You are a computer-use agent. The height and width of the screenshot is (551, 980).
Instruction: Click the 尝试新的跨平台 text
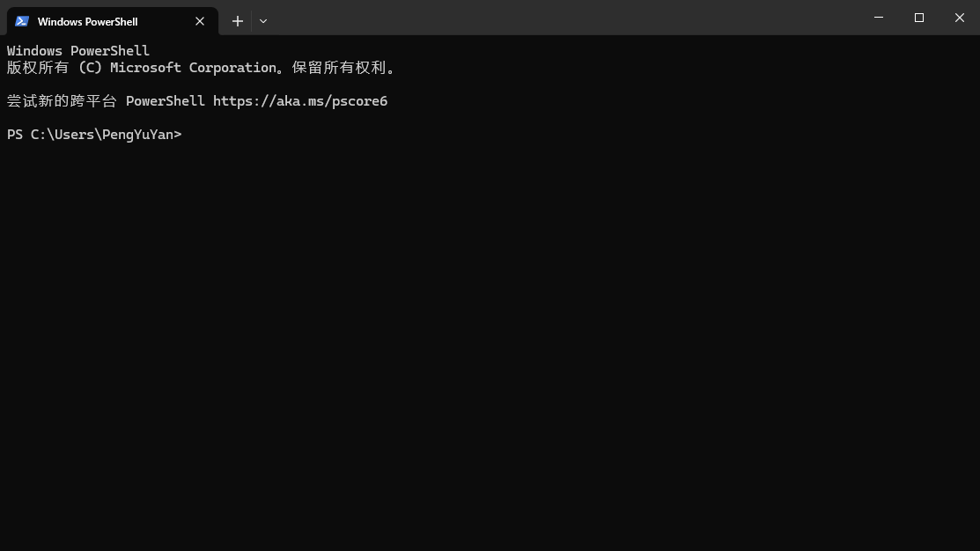click(x=62, y=101)
